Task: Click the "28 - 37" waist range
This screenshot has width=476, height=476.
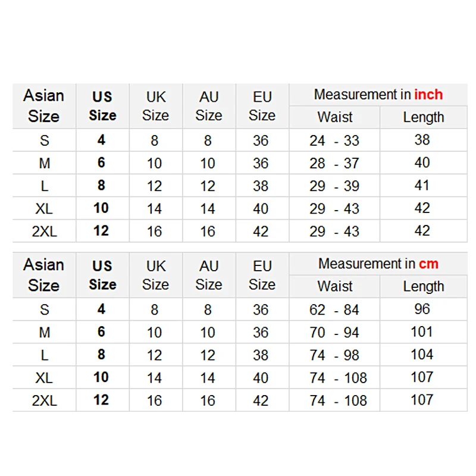Action: pos(334,164)
